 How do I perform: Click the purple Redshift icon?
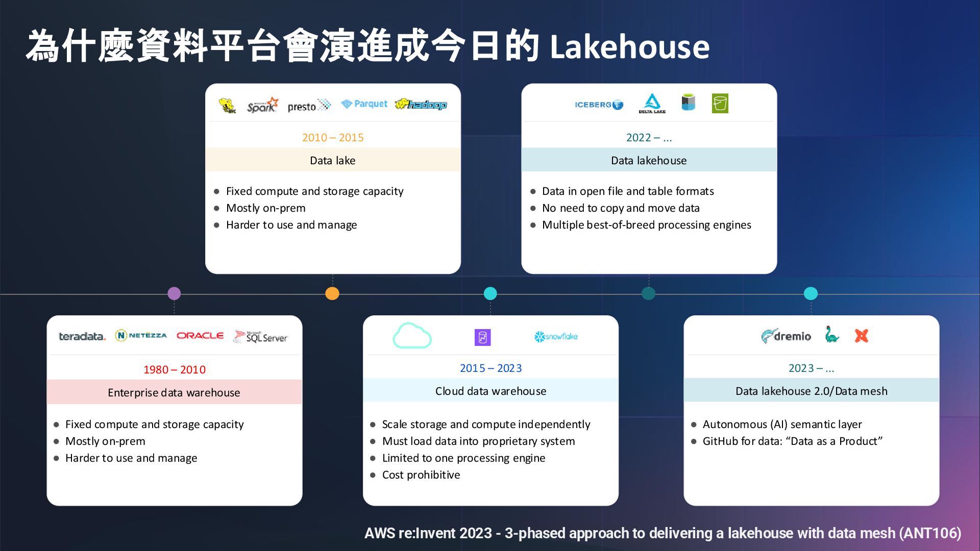click(x=482, y=337)
